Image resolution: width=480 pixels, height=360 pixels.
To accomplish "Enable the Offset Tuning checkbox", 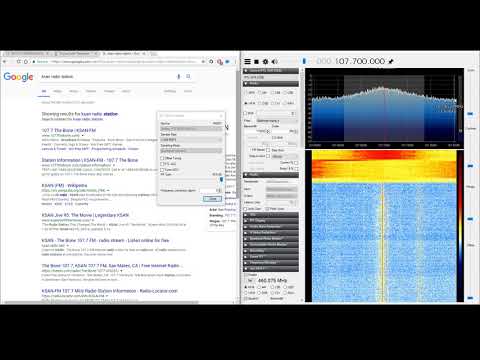I will pos(162,158).
